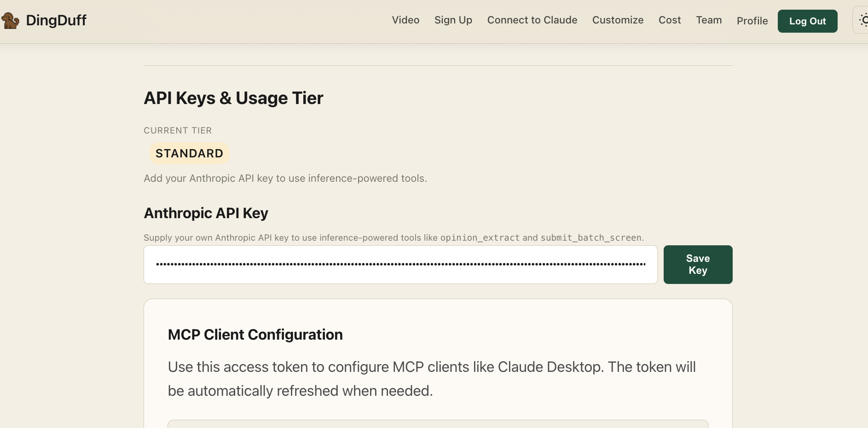Go to the Team page
Screen dimensions: 868x428
tap(709, 20)
